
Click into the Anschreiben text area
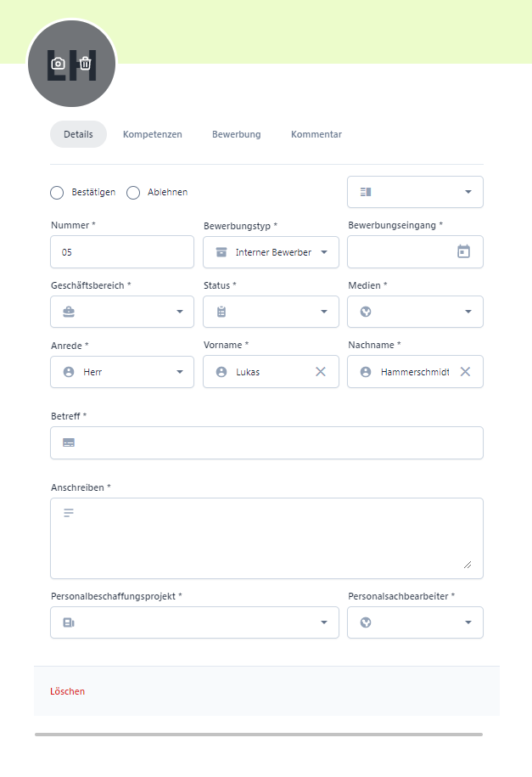pyautogui.click(x=266, y=538)
